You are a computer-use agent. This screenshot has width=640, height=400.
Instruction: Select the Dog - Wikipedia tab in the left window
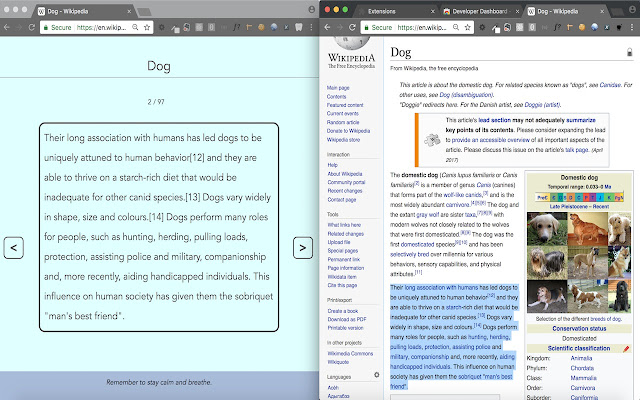click(84, 11)
